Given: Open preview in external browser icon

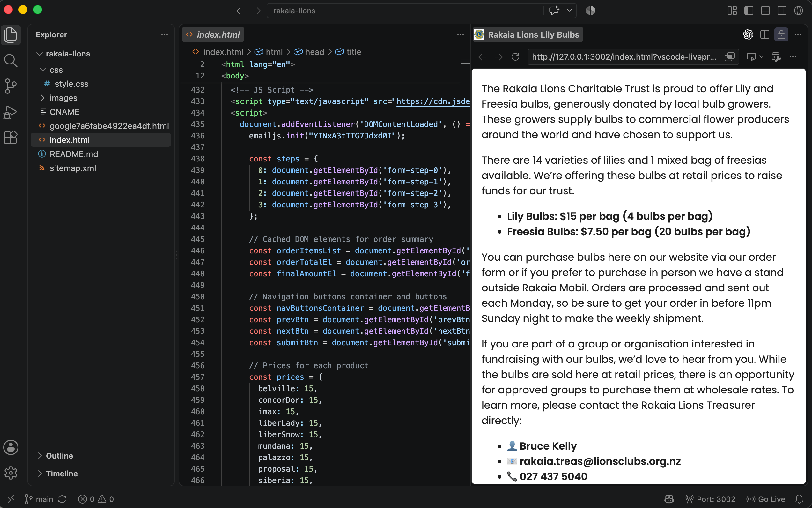Looking at the screenshot, I should [x=729, y=57].
